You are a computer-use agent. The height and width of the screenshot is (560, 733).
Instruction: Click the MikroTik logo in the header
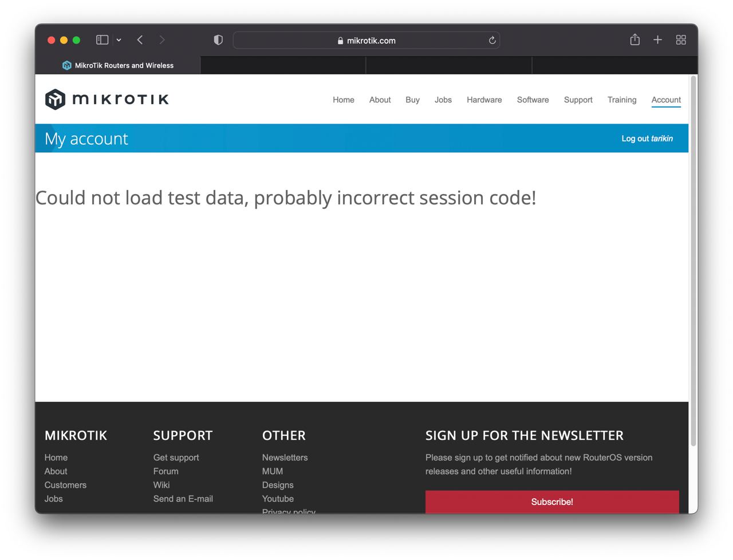pos(107,99)
